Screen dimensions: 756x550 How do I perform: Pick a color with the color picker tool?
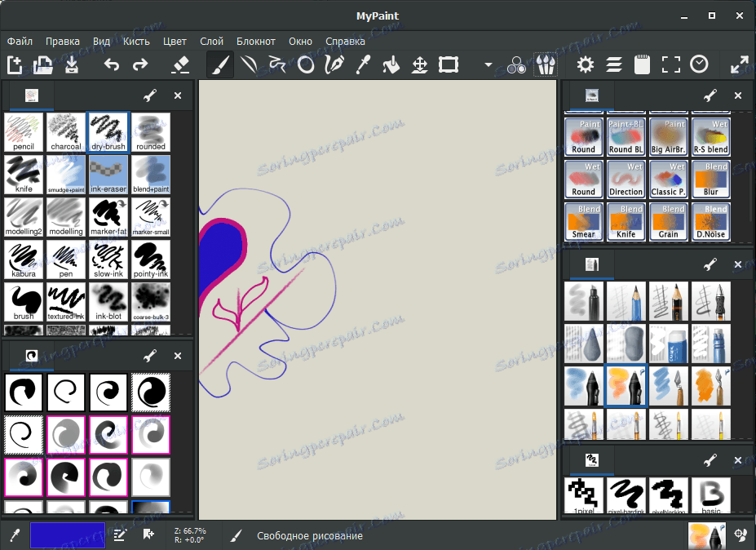tap(363, 64)
